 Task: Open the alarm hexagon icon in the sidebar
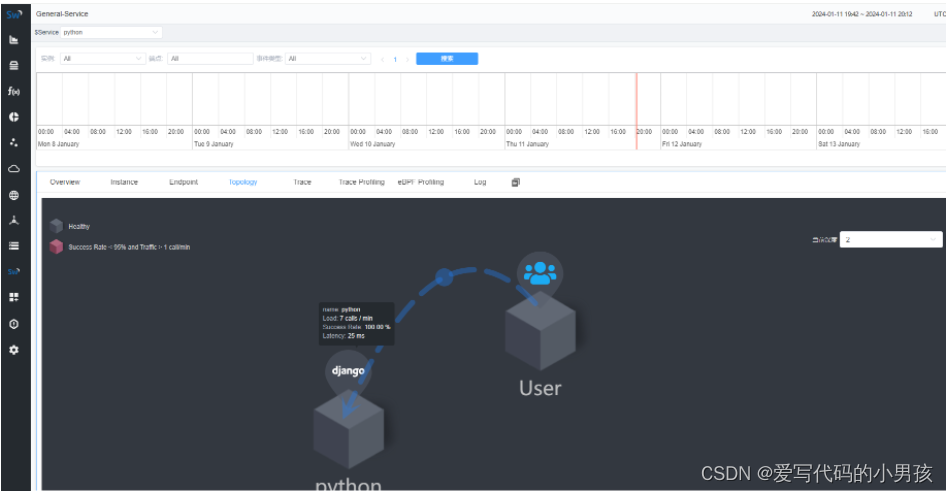coord(14,324)
